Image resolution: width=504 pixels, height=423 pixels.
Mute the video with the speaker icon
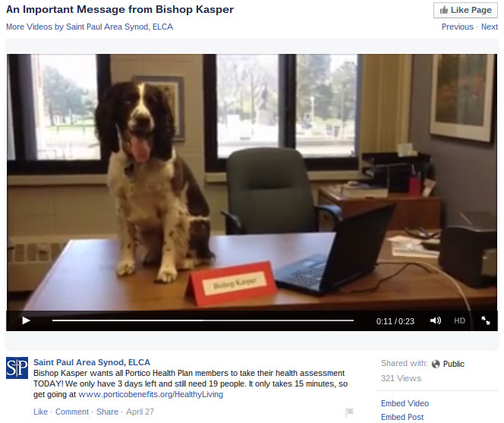point(436,320)
